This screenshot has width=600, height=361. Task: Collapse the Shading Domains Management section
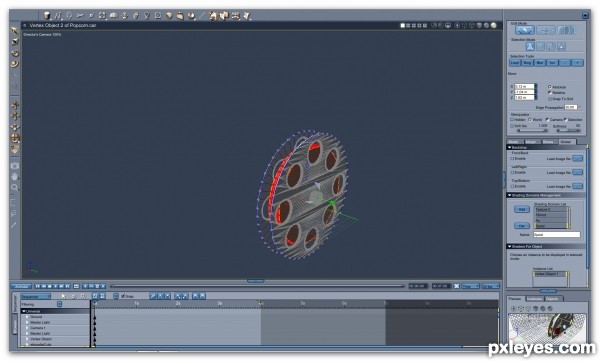click(510, 195)
